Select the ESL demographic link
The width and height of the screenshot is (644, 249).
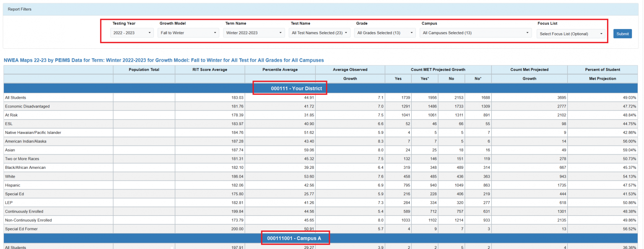pos(8,124)
